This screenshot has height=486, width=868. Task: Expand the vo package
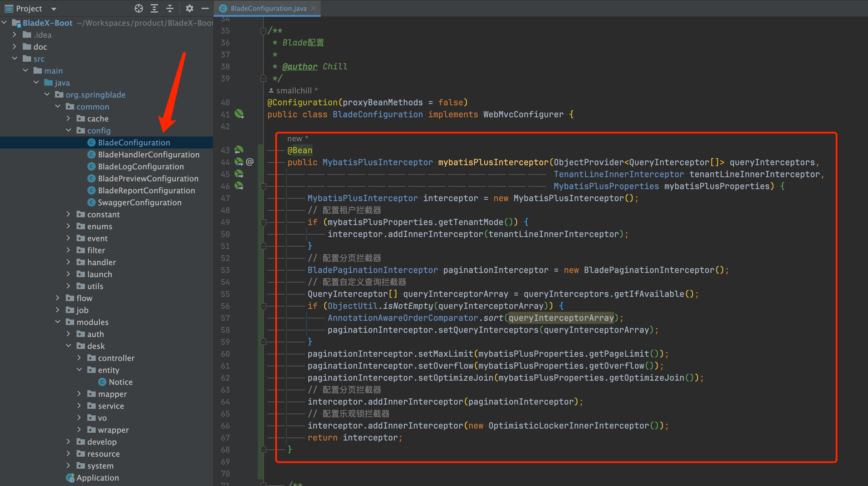tap(79, 417)
